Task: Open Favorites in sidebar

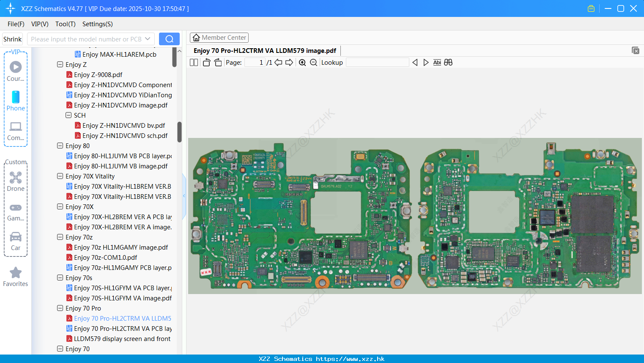Action: [16, 277]
